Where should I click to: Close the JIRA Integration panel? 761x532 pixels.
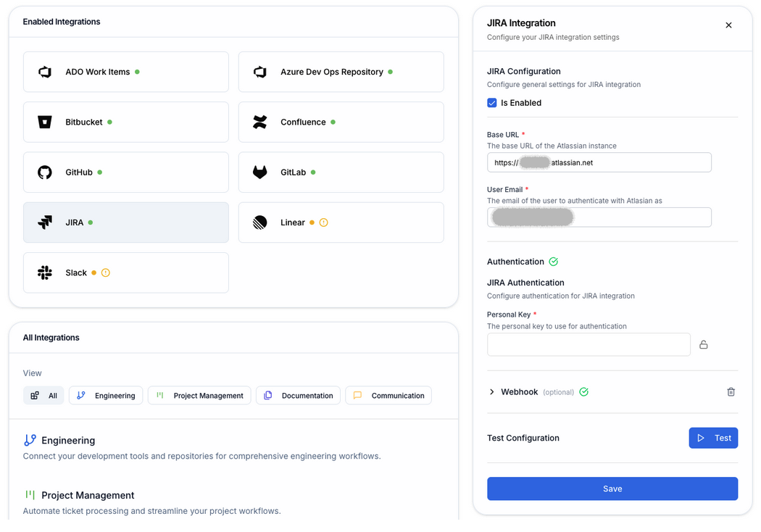pyautogui.click(x=728, y=25)
